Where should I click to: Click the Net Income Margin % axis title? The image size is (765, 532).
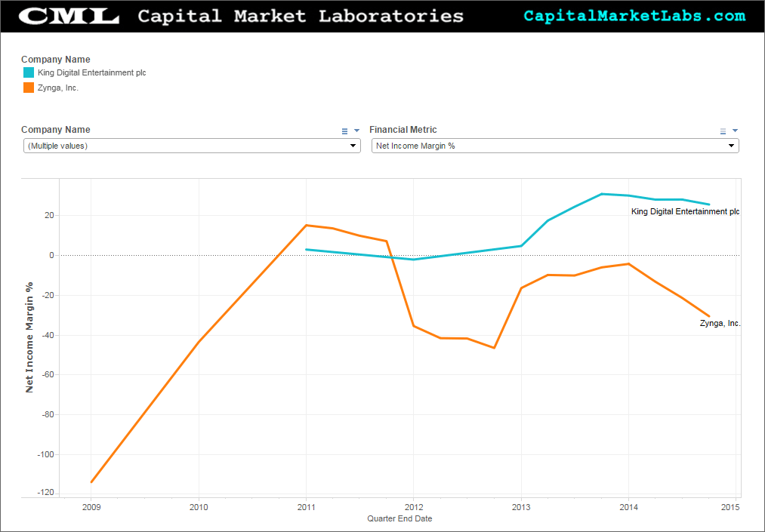[29, 337]
